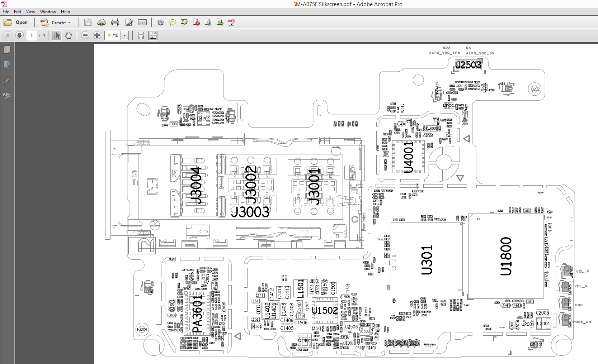
Task: Click the Open file button
Action: coord(16,23)
